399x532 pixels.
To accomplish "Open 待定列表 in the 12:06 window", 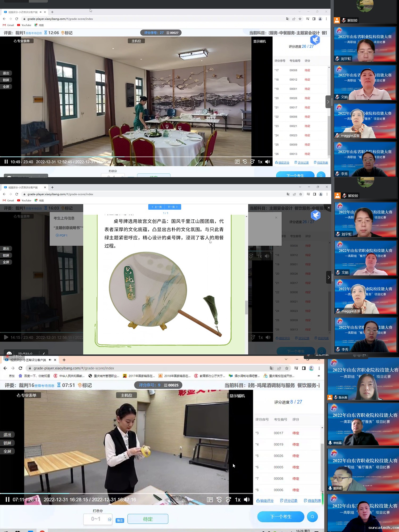I will [x=321, y=163].
